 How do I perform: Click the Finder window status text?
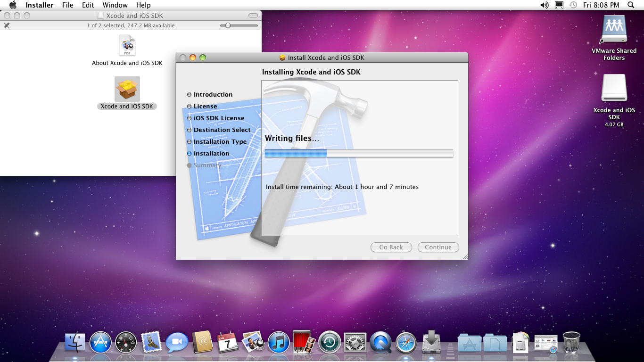[x=131, y=25]
